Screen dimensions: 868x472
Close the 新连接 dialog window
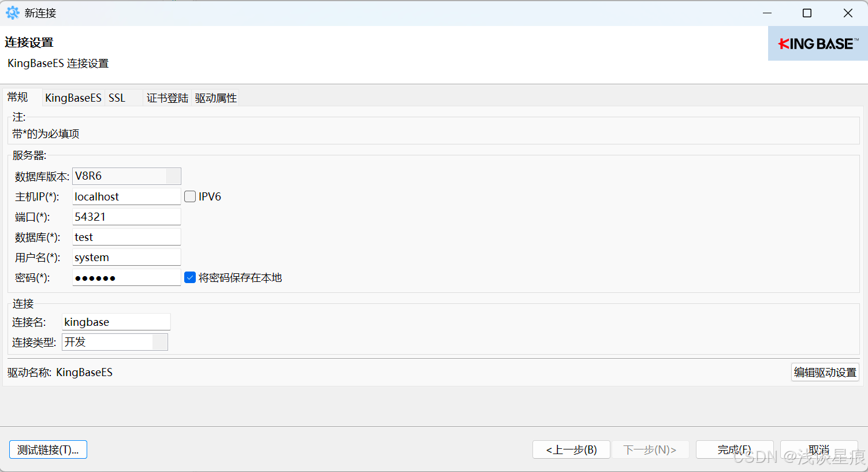coord(848,13)
